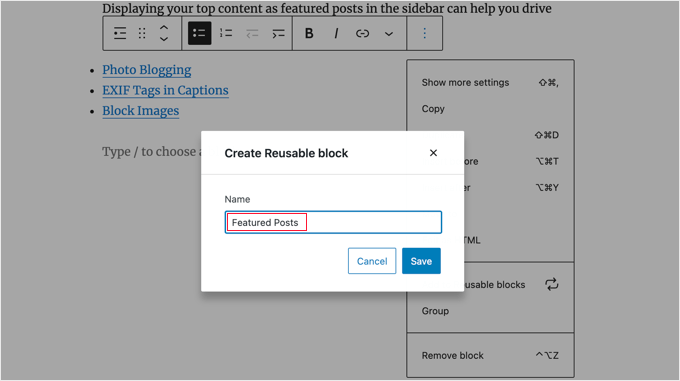Click Cancel in the Create Reusable block dialog

coord(372,261)
